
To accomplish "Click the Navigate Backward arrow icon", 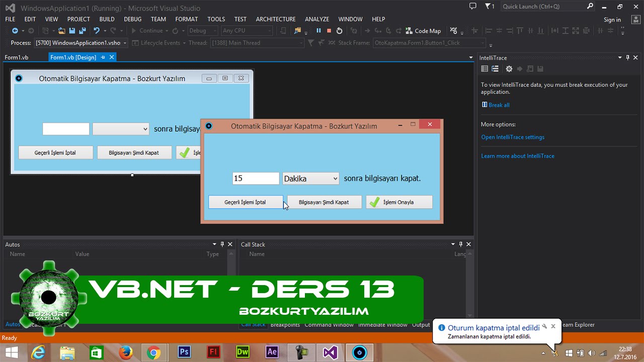I will click(15, 31).
